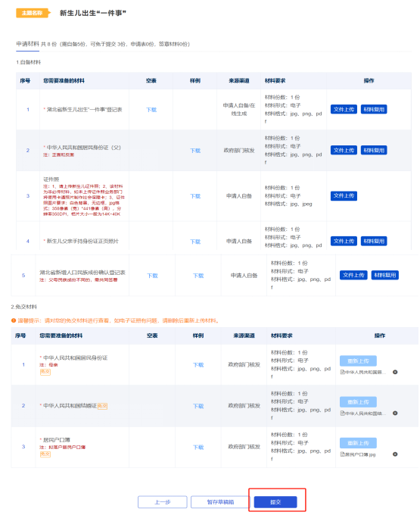Click 材料复用 for registration form row 1
This screenshot has width=420, height=515.
(374, 109)
